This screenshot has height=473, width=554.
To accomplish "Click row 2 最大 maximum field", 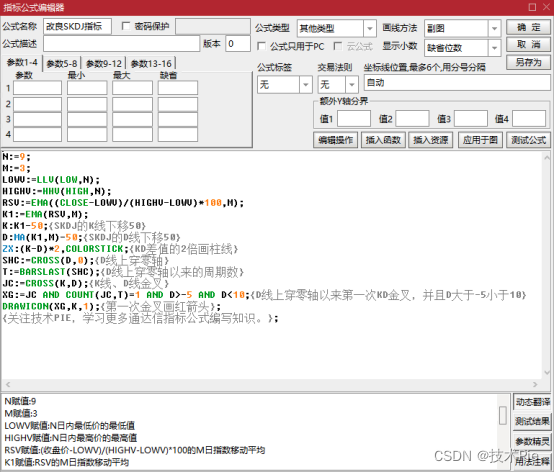I will click(132, 104).
